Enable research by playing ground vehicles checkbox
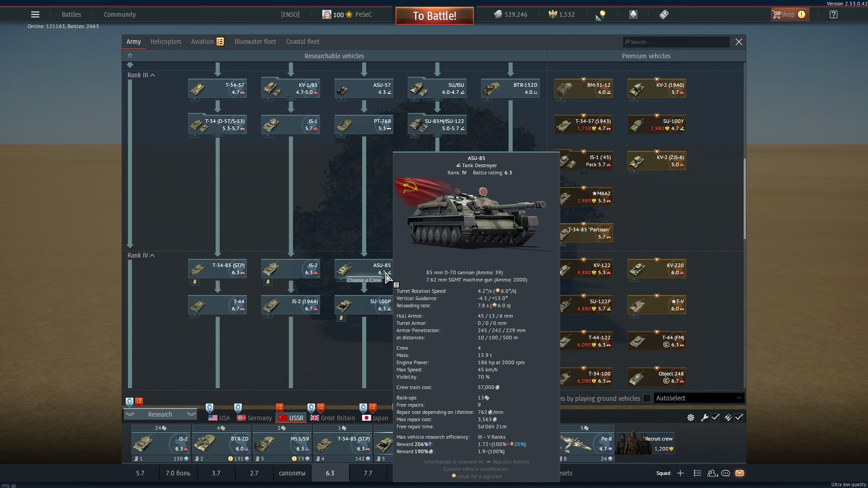Image resolution: width=868 pixels, height=488 pixels. pyautogui.click(x=647, y=398)
